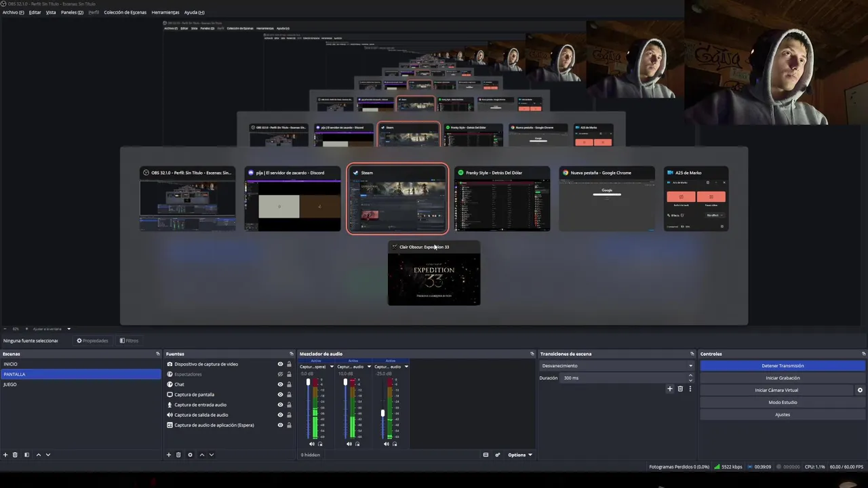Screen dimensions: 868x488
Task: Mute the 0.0 dB mixer channel speaker icon
Action: click(312, 444)
